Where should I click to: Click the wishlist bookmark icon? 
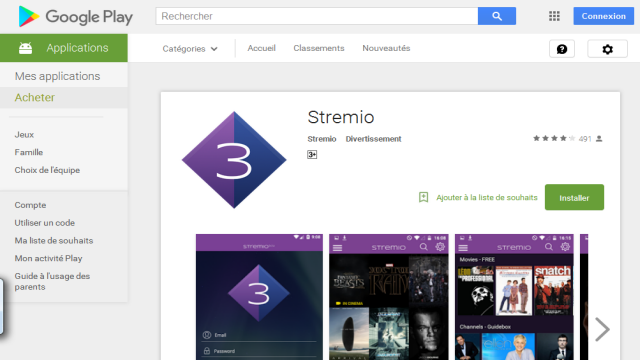(423, 198)
